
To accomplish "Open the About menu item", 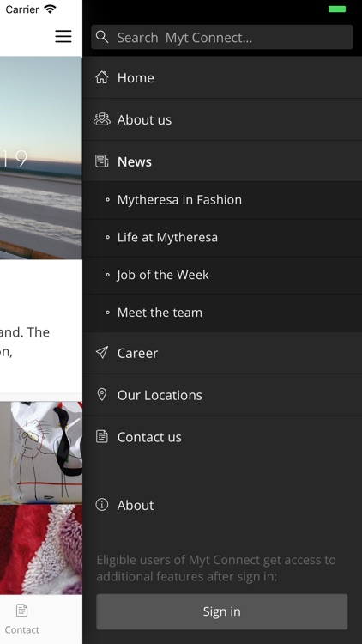I will click(222, 505).
